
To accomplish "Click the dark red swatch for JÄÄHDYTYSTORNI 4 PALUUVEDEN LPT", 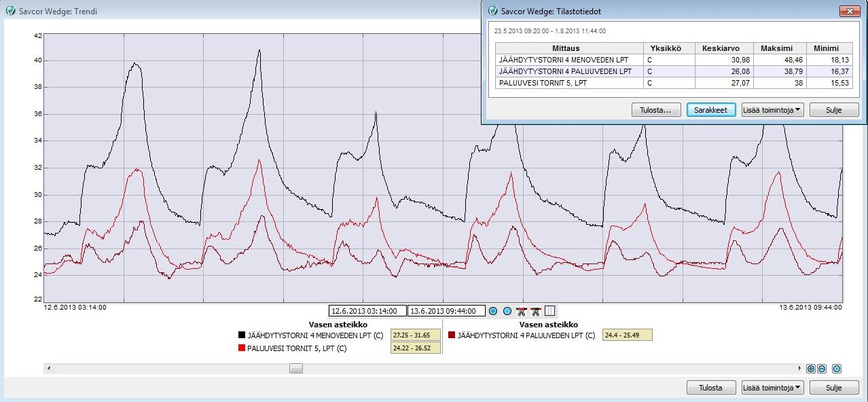I will point(452,335).
